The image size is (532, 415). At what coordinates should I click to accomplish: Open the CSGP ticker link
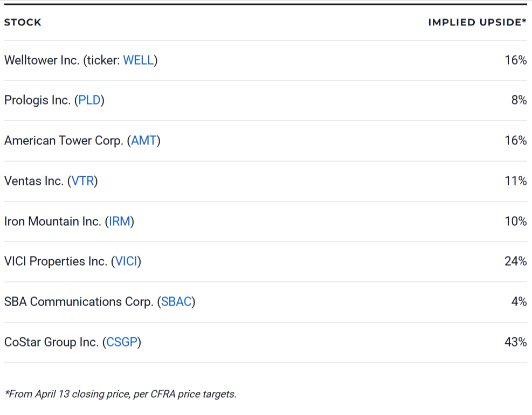pyautogui.click(x=122, y=342)
